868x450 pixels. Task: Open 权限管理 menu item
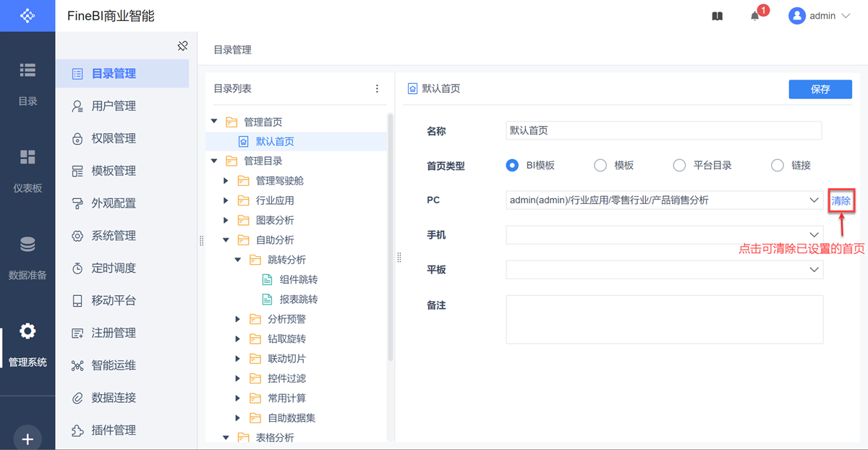point(114,139)
